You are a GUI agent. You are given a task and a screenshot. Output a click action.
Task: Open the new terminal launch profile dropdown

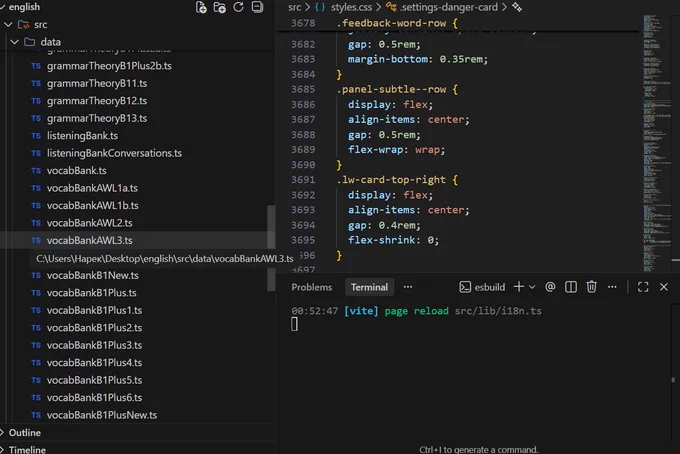click(x=532, y=287)
